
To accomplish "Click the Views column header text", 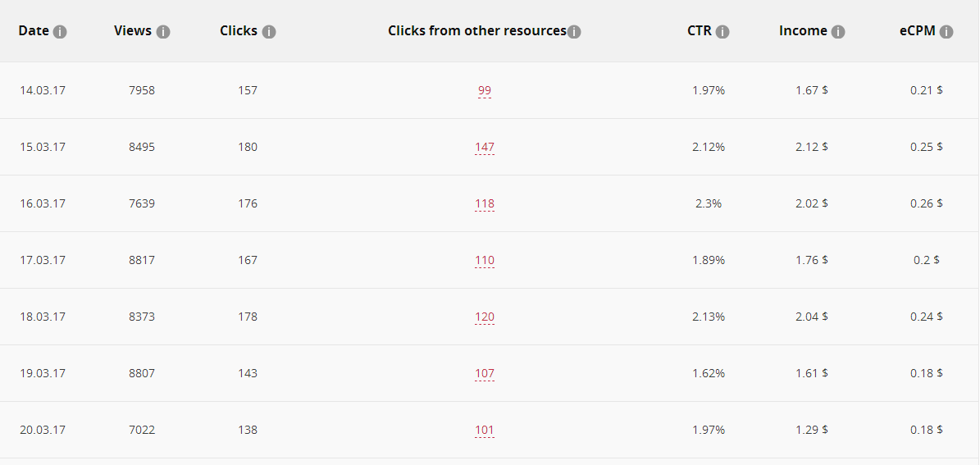I will pos(133,30).
